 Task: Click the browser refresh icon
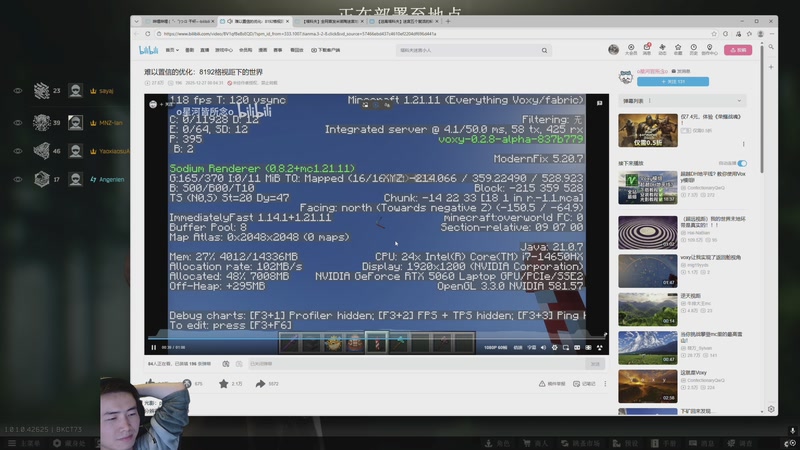(x=147, y=34)
